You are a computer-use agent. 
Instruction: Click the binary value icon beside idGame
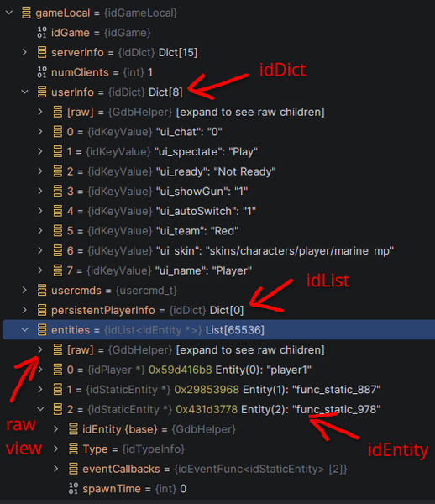(42, 33)
